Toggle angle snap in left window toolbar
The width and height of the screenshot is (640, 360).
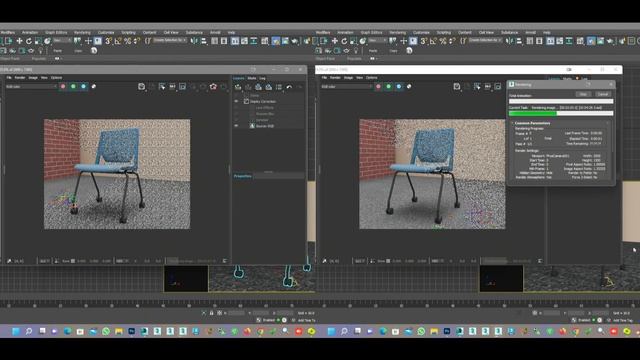pos(118,41)
